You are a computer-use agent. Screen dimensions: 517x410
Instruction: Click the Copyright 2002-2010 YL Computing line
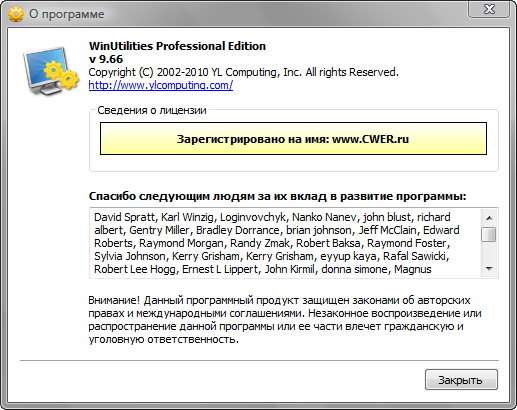[x=244, y=72]
